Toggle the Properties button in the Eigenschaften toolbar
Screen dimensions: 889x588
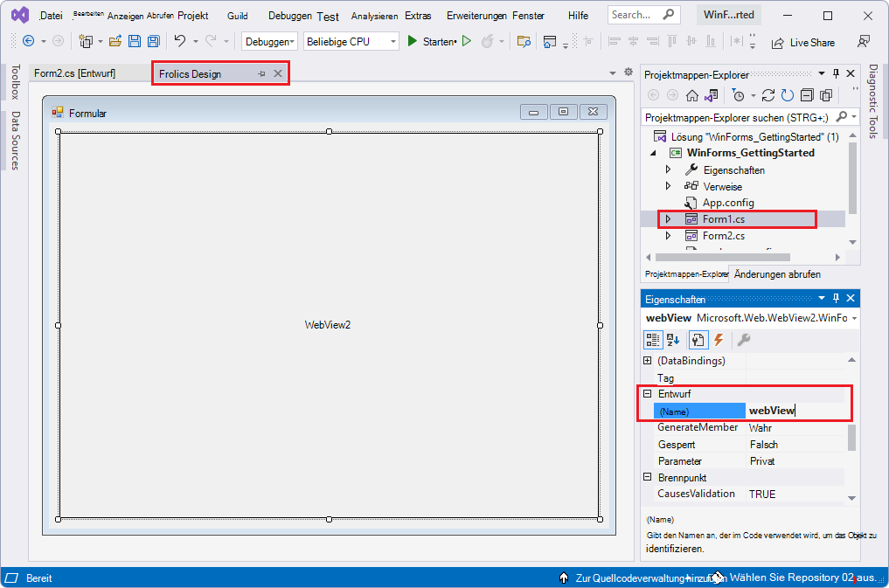coord(697,339)
